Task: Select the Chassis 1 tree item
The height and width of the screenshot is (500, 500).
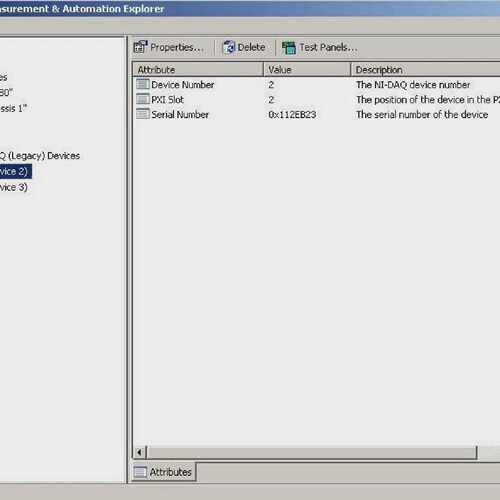Action: pyautogui.click(x=13, y=108)
